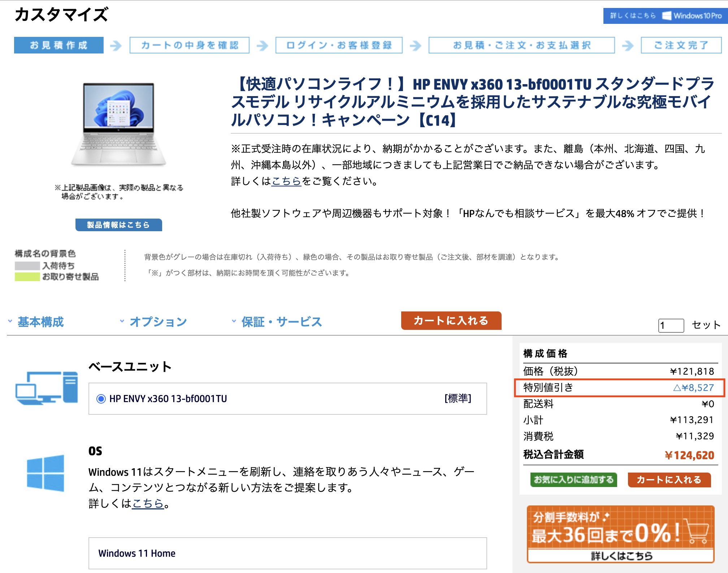Open the 分割手数料 0% installment banner

(x=620, y=534)
